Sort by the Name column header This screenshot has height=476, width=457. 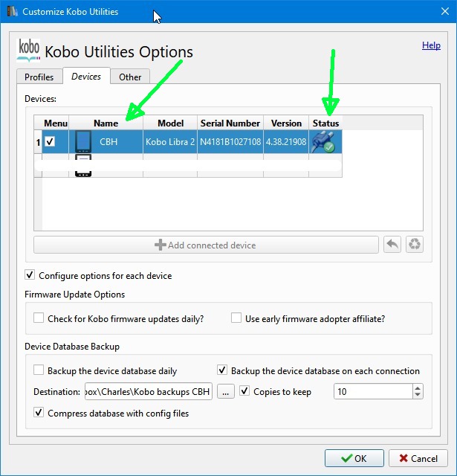click(106, 123)
